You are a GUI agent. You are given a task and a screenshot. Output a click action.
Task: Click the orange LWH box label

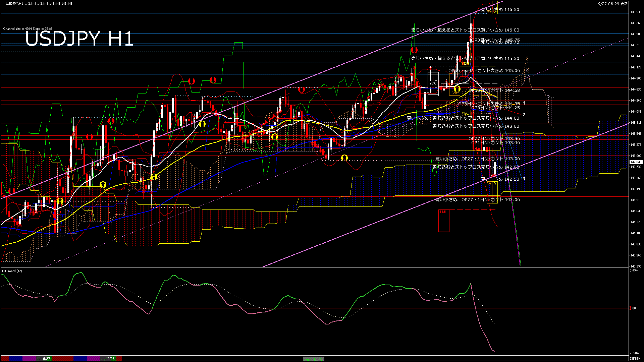(x=454, y=93)
